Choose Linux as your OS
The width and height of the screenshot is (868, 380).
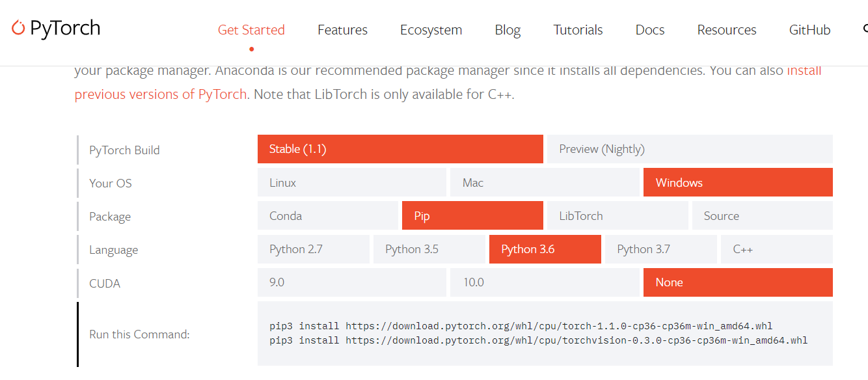point(351,183)
